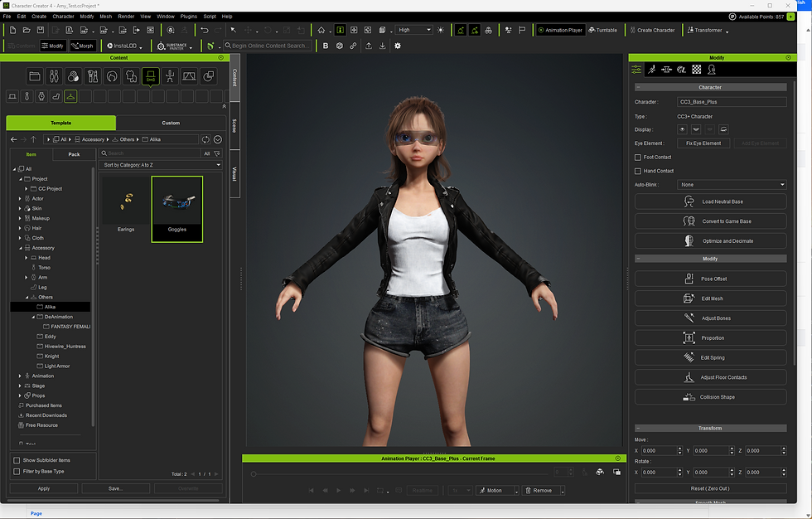Click the chain link icon in toolbar

point(353,46)
